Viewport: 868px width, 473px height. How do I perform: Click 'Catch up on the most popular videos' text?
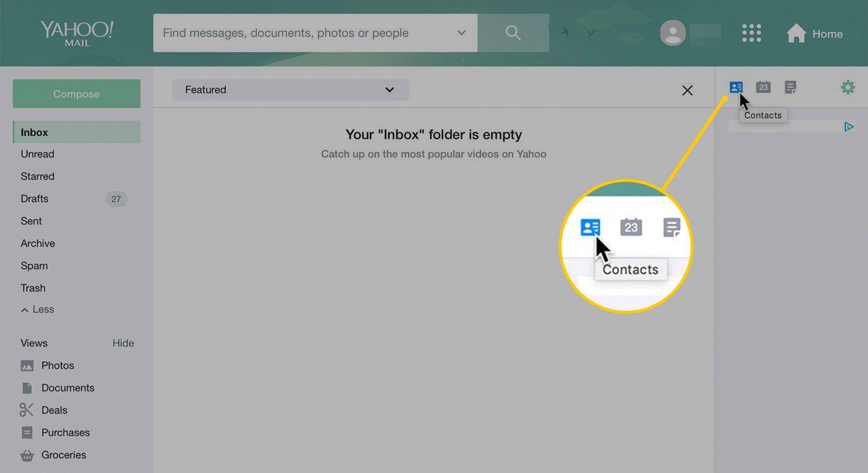[433, 154]
